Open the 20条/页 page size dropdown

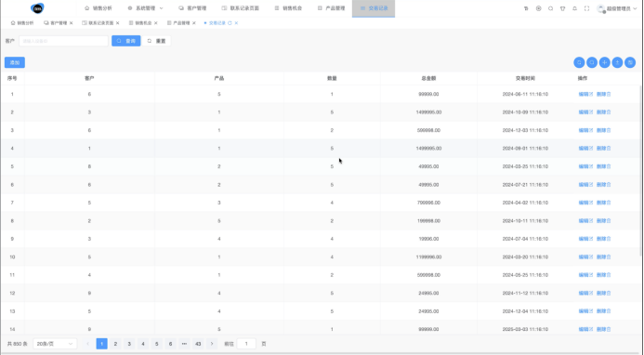pos(55,344)
